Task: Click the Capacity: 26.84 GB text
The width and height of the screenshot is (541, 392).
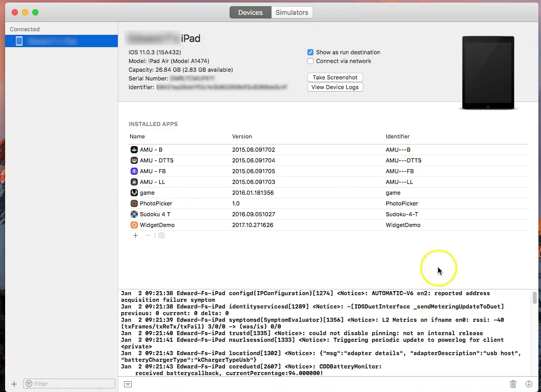Action: [x=180, y=69]
